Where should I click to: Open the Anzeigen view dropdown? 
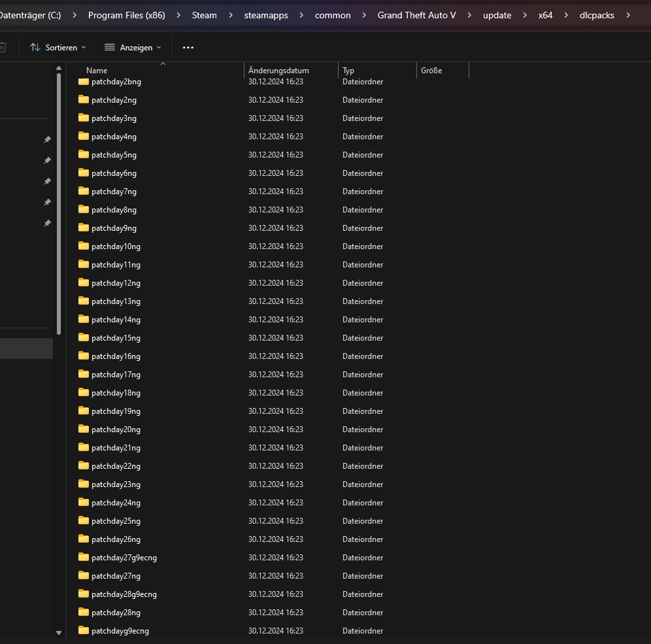(x=133, y=48)
